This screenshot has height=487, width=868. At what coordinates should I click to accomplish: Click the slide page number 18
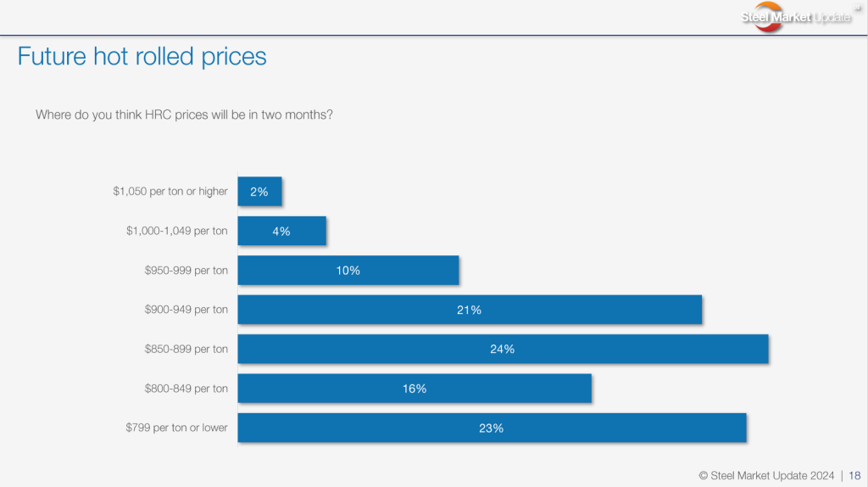point(854,475)
